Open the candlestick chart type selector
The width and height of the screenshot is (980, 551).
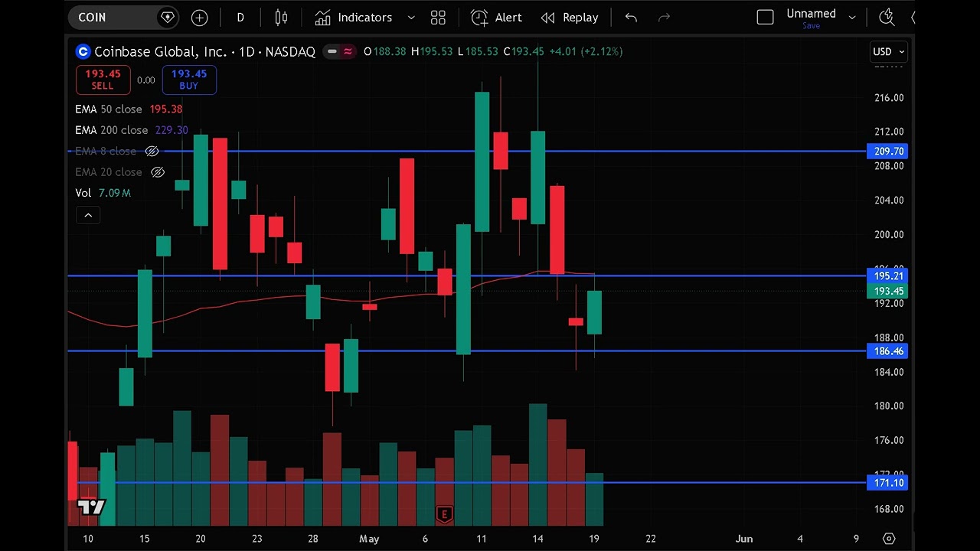pyautogui.click(x=281, y=17)
